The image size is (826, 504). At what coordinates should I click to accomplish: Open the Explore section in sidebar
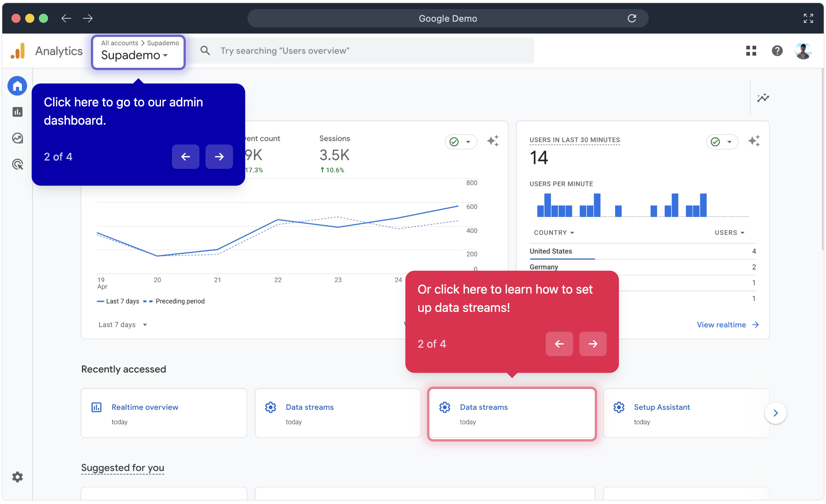[17, 138]
